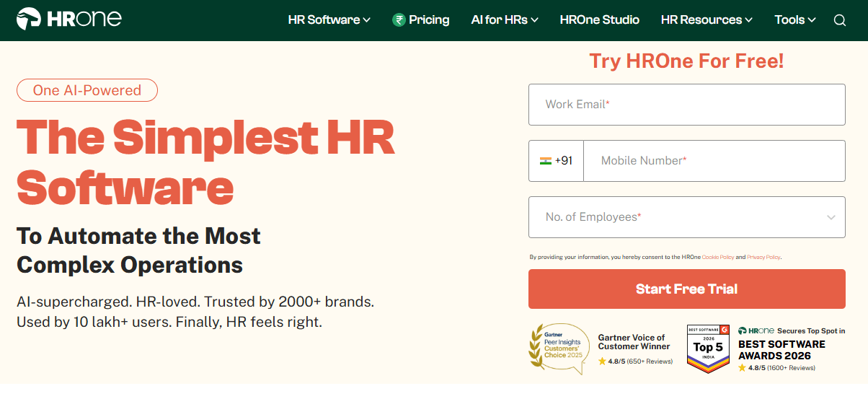Expand the AI for HRs menu
The image size is (868, 399).
coord(505,20)
